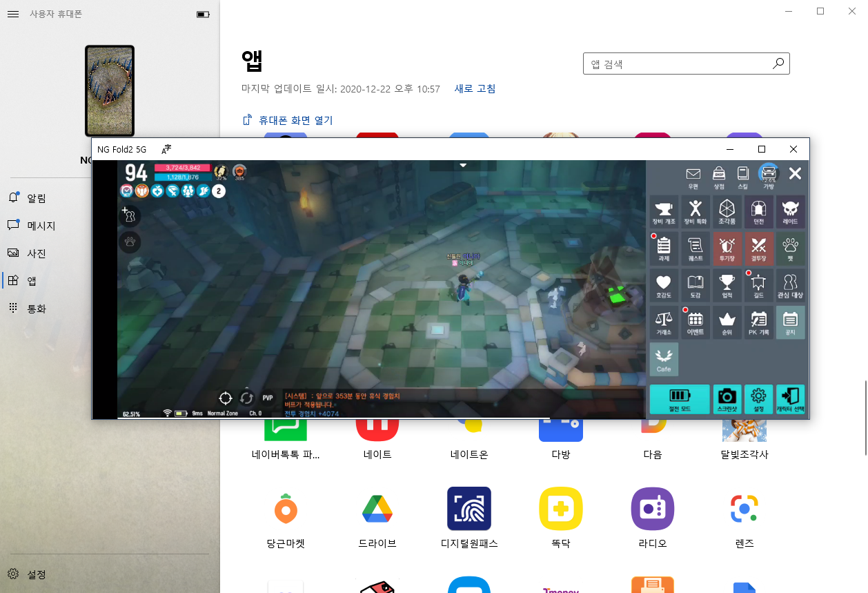Click the blue MP bar 1,128/1,876
This screenshot has height=593, width=868.
tap(182, 177)
